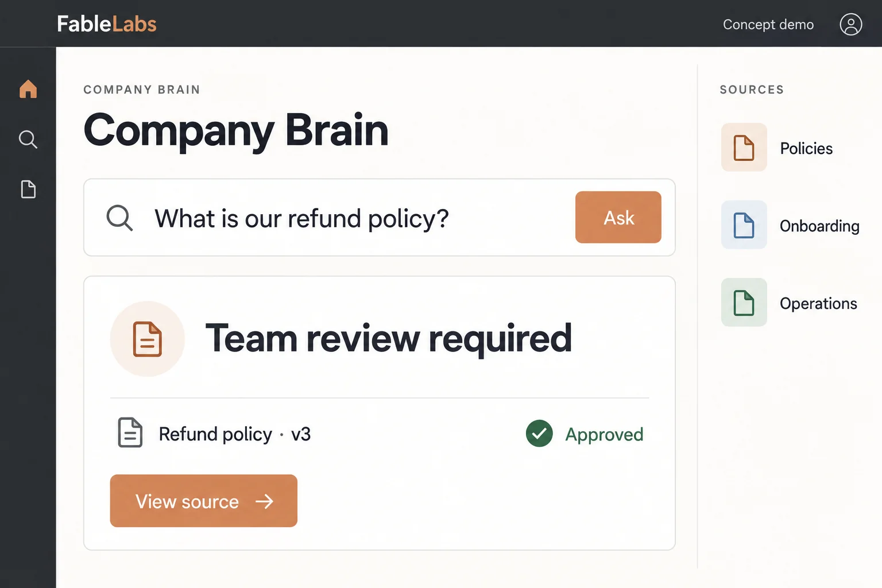Select the Onboarding source label
This screenshot has width=882, height=588.
(x=819, y=226)
